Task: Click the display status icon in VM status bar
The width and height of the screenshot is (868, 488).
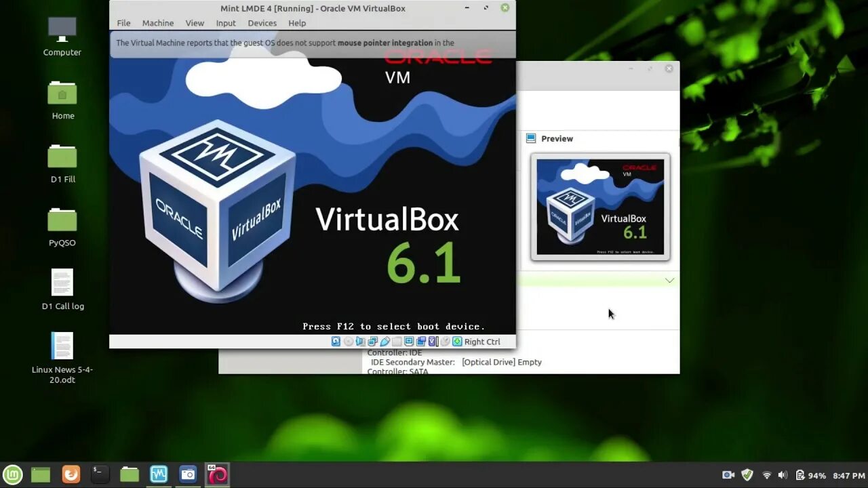Action: coord(409,342)
